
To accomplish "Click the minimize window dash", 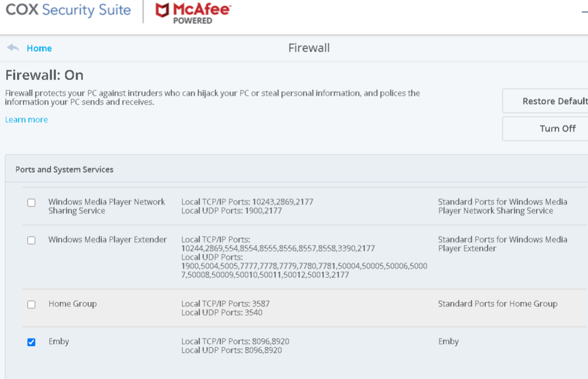I will tap(584, 11).
